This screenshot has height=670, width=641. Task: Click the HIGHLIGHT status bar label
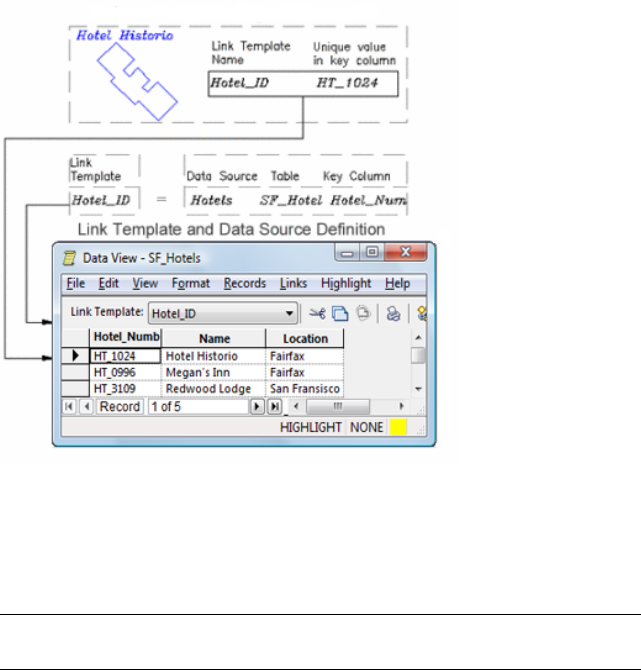[311, 427]
